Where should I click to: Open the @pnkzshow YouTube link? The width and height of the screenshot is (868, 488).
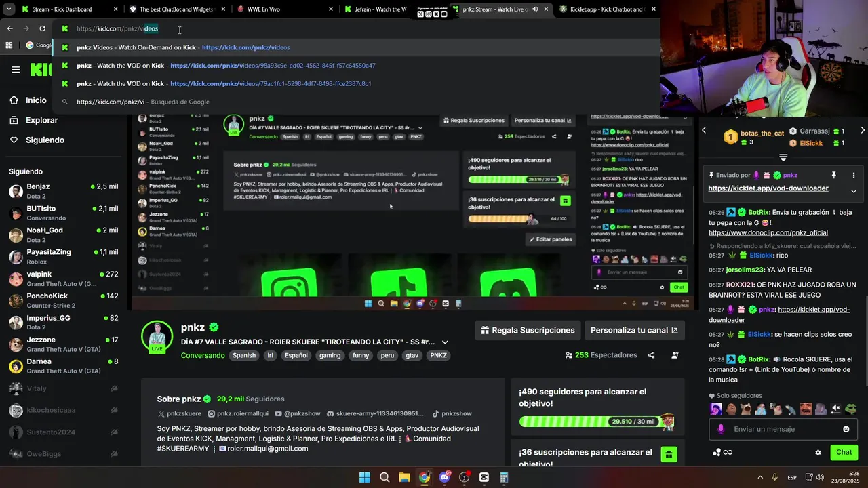298,413
